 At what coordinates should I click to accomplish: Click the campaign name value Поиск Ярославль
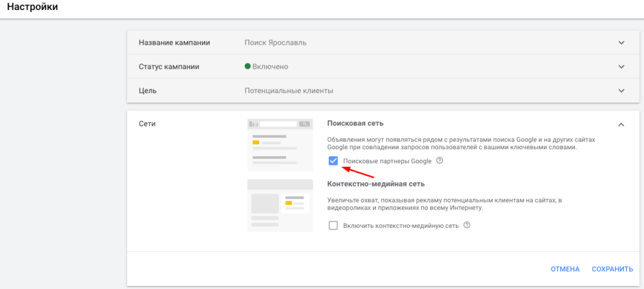pyautogui.click(x=275, y=43)
